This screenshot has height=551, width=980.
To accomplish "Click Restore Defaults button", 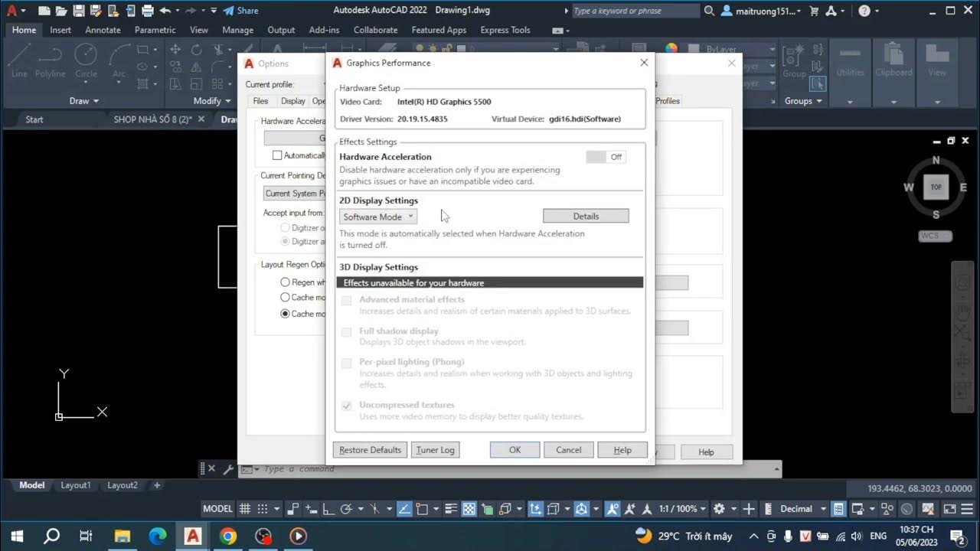I will click(x=370, y=450).
